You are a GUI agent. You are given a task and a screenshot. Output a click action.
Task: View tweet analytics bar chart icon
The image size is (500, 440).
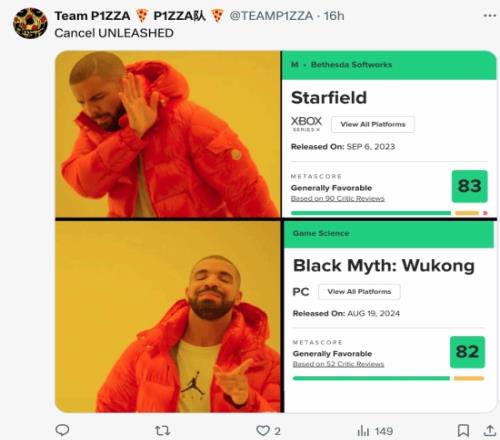[363, 431]
